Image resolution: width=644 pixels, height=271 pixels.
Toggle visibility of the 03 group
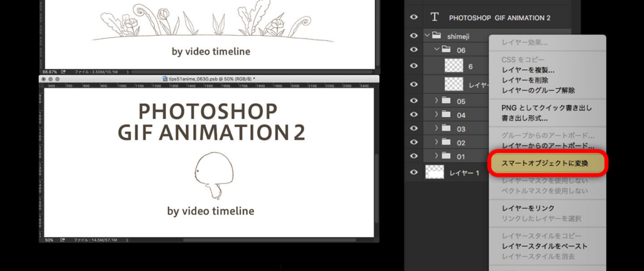click(x=414, y=128)
